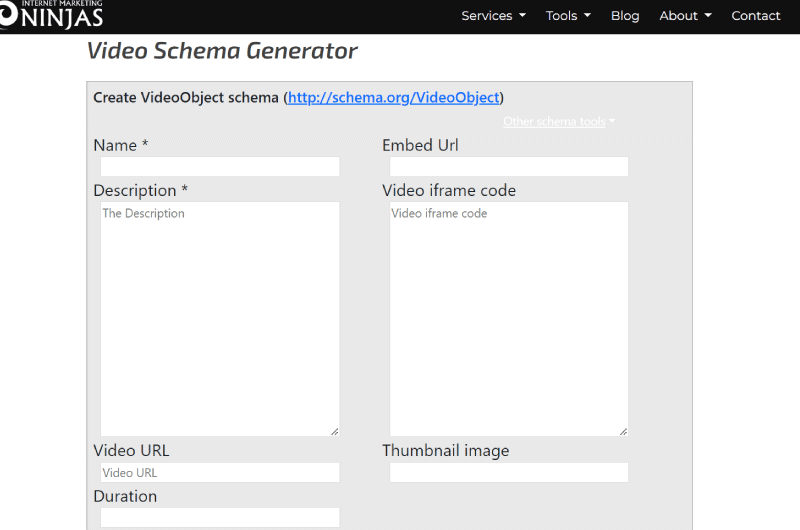The height and width of the screenshot is (530, 800).
Task: Expand the Other schema tools dropdown
Action: pyautogui.click(x=559, y=121)
